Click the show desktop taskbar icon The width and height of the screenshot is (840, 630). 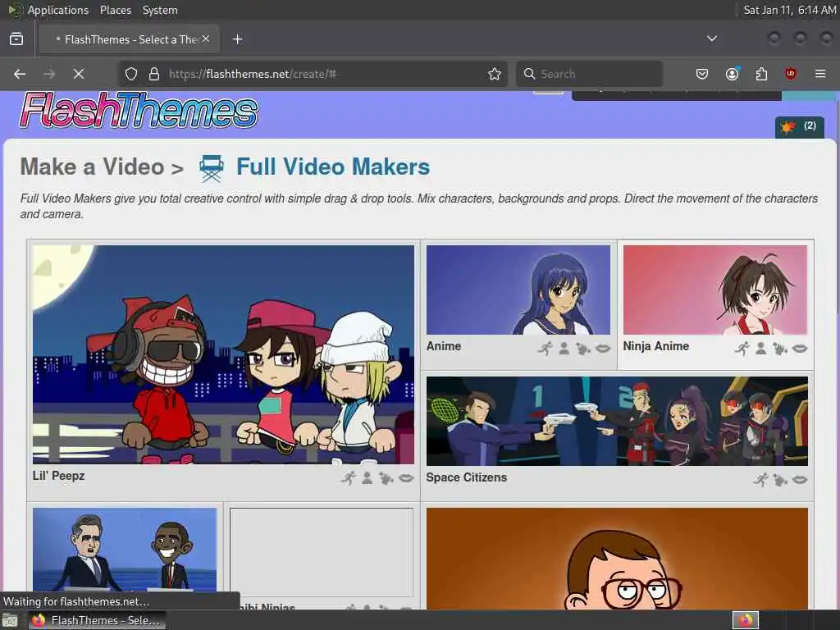coord(10,621)
